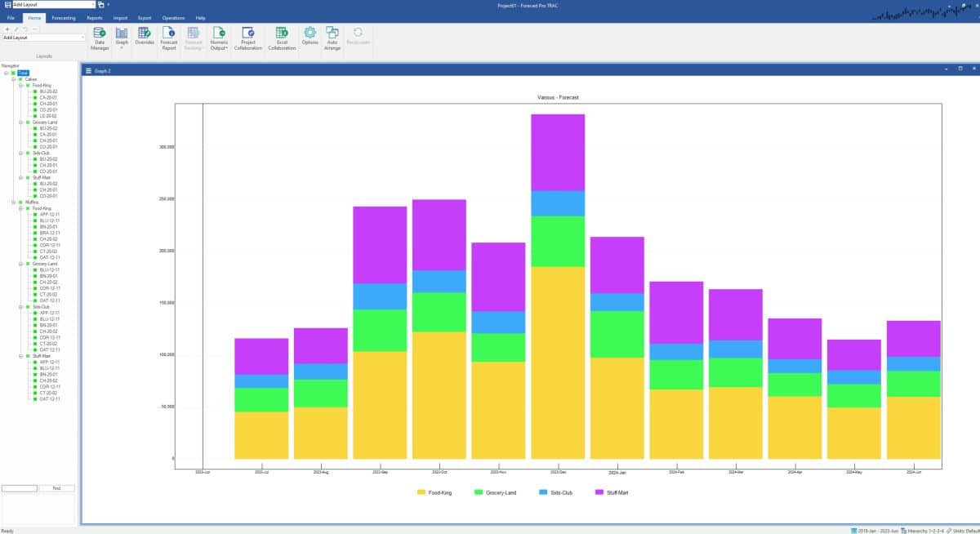Collapse the Muffins tree node
980x534 pixels.
pyautogui.click(x=14, y=202)
